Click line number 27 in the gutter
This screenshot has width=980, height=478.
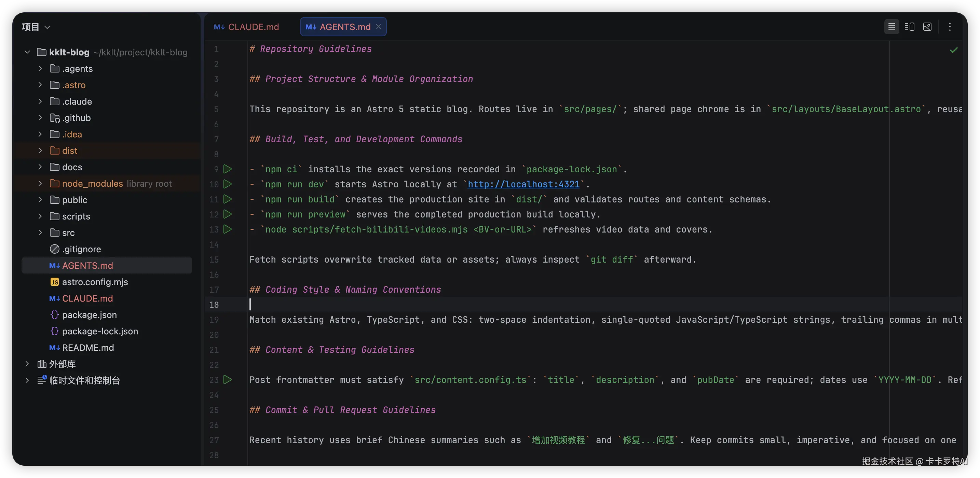[214, 440]
